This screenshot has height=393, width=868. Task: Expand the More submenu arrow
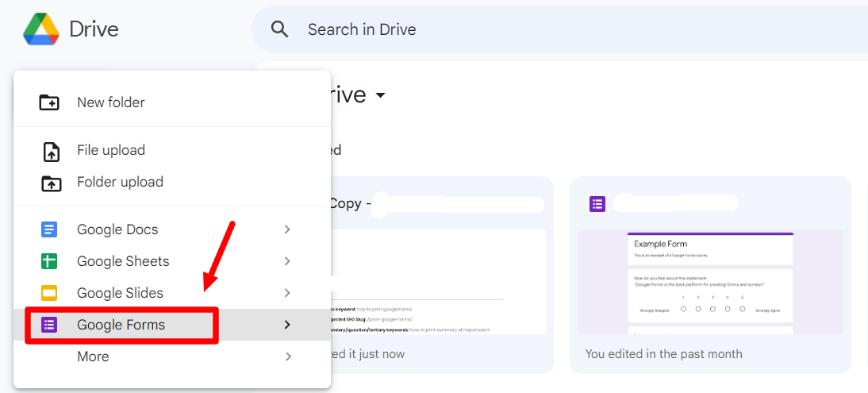click(x=287, y=356)
